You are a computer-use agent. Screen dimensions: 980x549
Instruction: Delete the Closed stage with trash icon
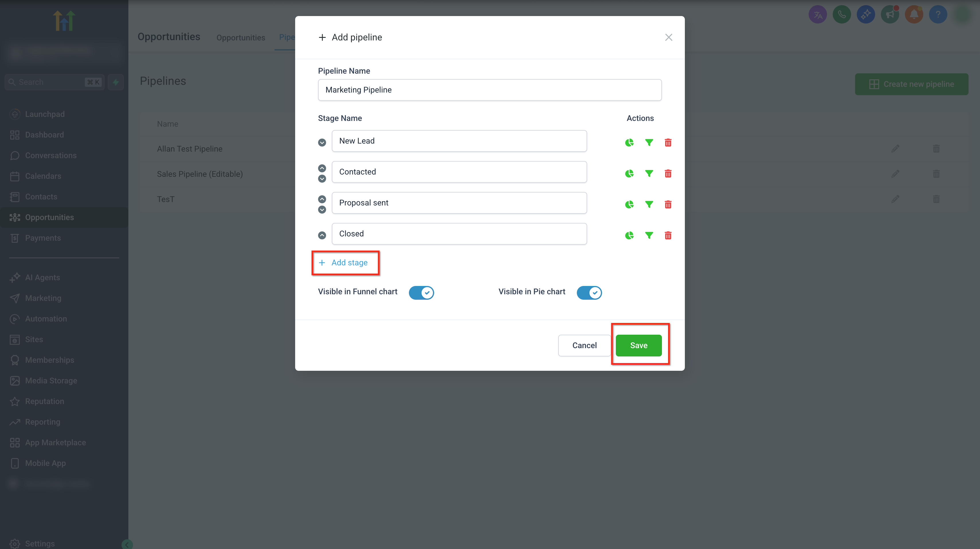668,236
